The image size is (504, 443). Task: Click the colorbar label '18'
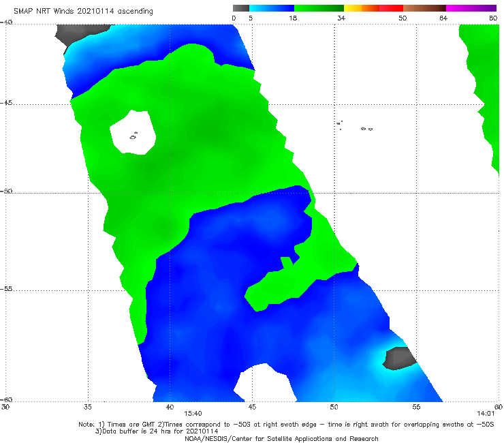click(x=293, y=18)
